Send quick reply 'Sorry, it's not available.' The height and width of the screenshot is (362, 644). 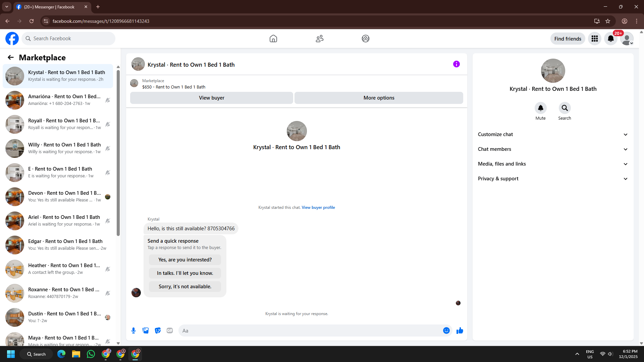pyautogui.click(x=185, y=287)
